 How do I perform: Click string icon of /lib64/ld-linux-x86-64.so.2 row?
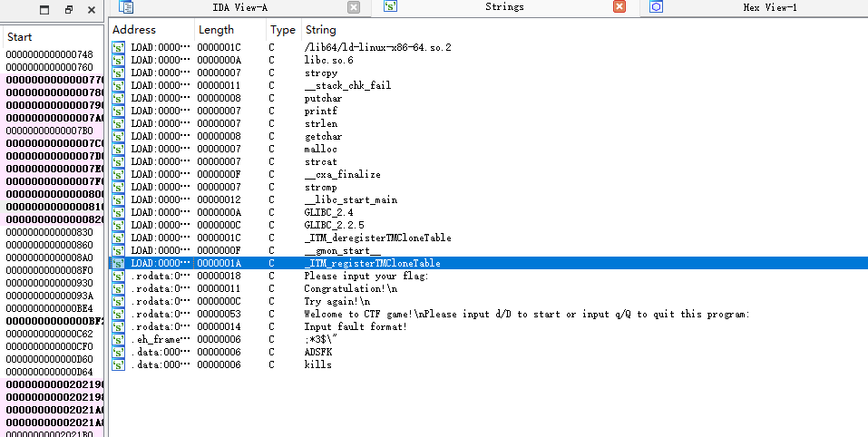119,47
